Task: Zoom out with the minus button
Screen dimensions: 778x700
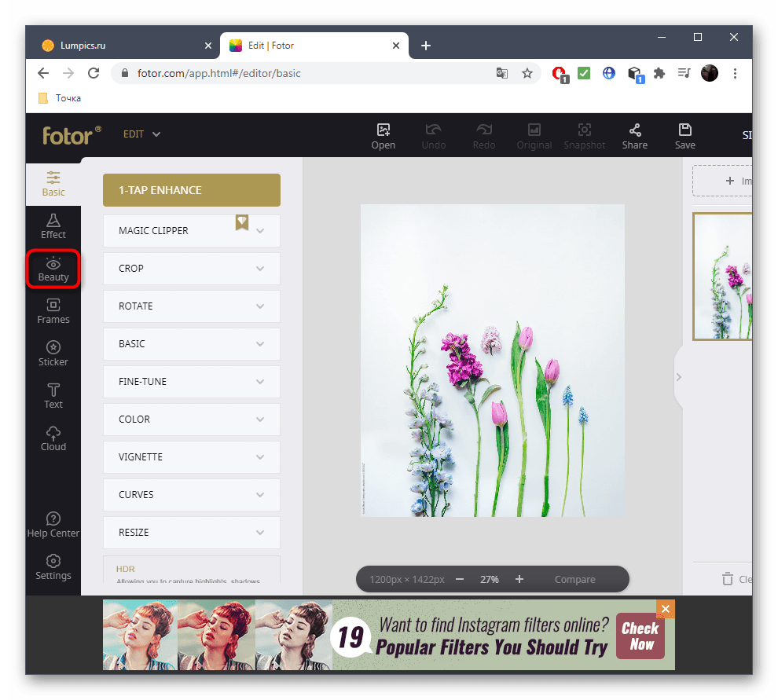Action: coord(460,580)
